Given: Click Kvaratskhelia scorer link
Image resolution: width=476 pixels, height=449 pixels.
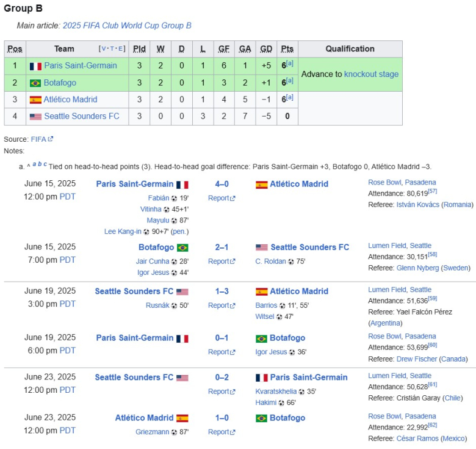Looking at the screenshot, I should (x=276, y=392).
